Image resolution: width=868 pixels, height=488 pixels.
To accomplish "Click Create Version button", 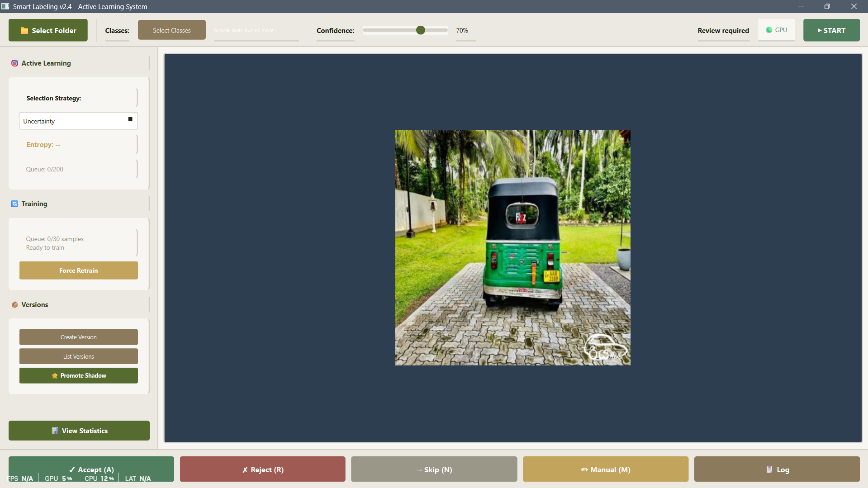I will (x=79, y=337).
